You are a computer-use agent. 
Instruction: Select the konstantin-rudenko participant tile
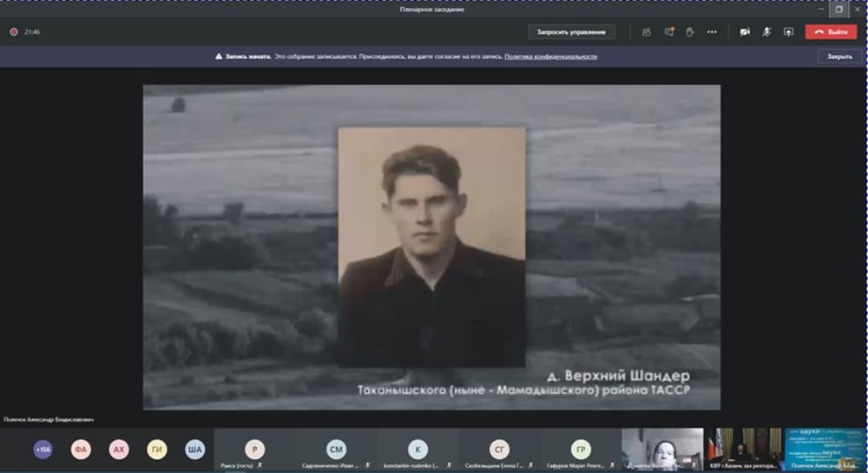tap(418, 450)
